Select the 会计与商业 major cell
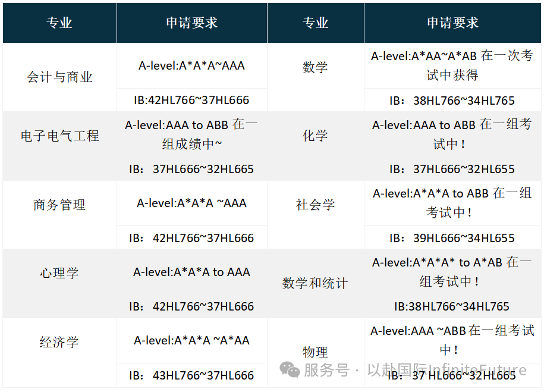544x392 pixels. tap(59, 77)
